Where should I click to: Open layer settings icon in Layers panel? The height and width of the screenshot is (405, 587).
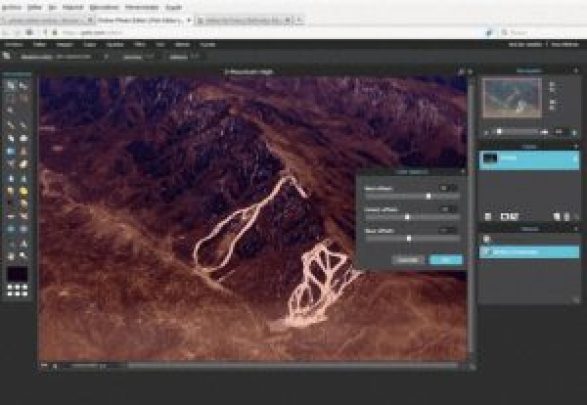coord(488,216)
